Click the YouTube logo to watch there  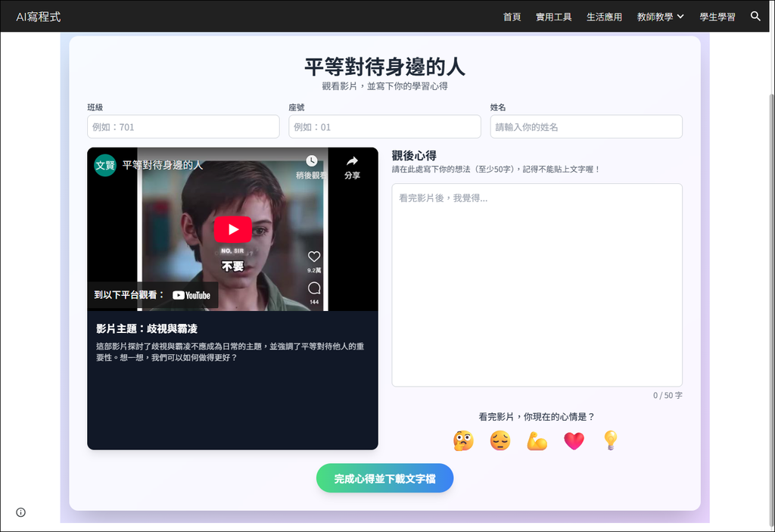coord(191,295)
